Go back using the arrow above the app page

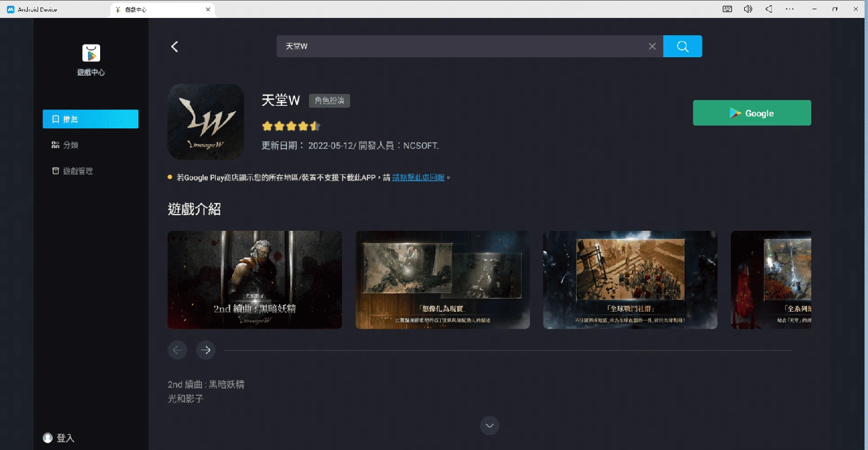click(x=175, y=46)
